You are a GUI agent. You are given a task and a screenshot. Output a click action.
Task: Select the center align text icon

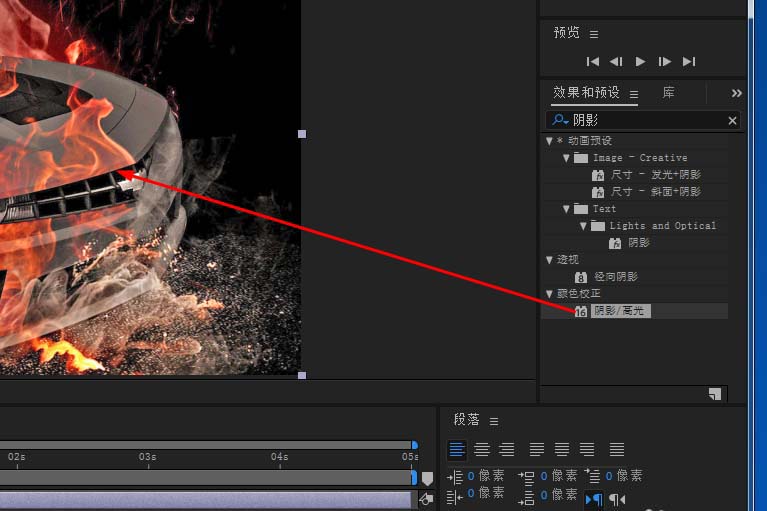[x=482, y=450]
